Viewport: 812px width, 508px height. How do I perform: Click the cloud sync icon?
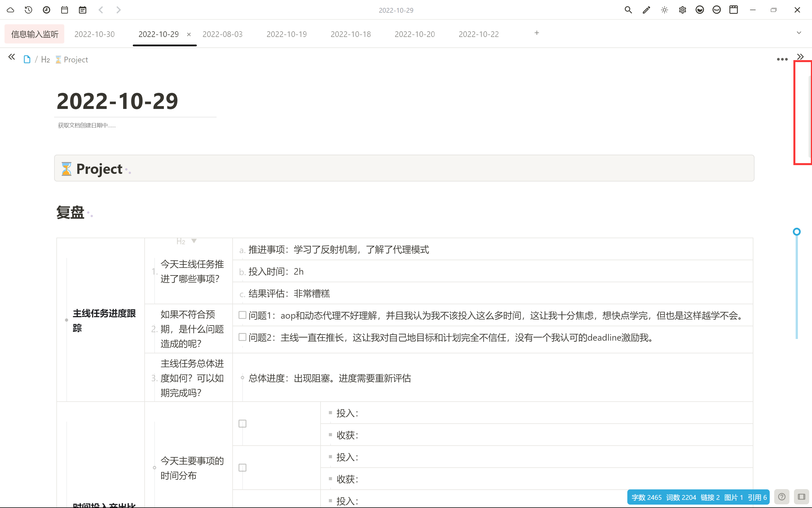10,10
